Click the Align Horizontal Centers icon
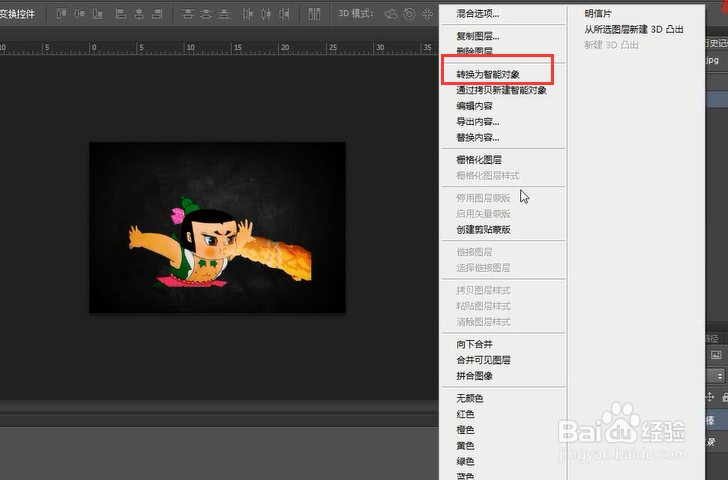 (x=139, y=14)
